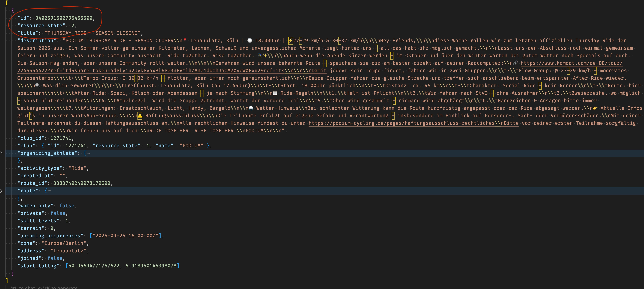Click the id number 3402591502795455500
Image resolution: width=644 pixels, height=289 pixels.
click(x=64, y=18)
